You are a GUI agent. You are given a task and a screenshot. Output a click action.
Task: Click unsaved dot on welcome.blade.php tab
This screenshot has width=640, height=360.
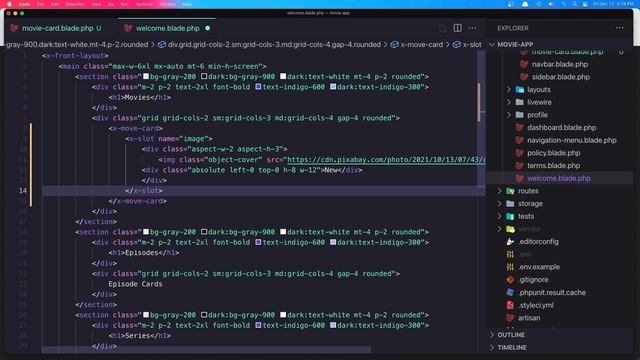click(208, 28)
